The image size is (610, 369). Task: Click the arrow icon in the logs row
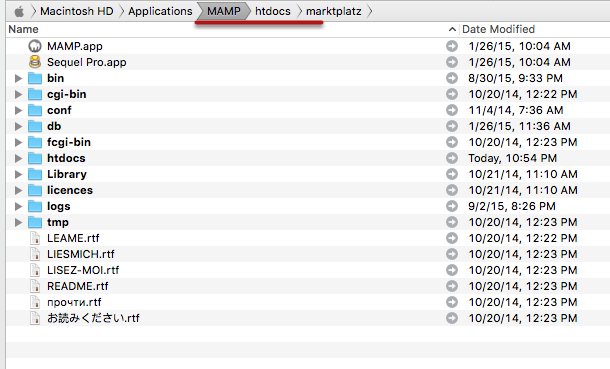(x=452, y=206)
